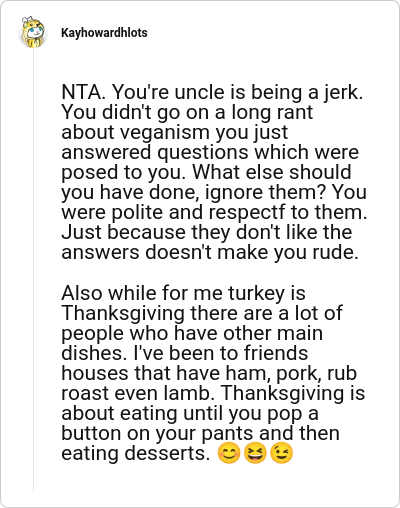Click 'people who have other main'
This screenshot has height=508, width=400.
point(192,333)
